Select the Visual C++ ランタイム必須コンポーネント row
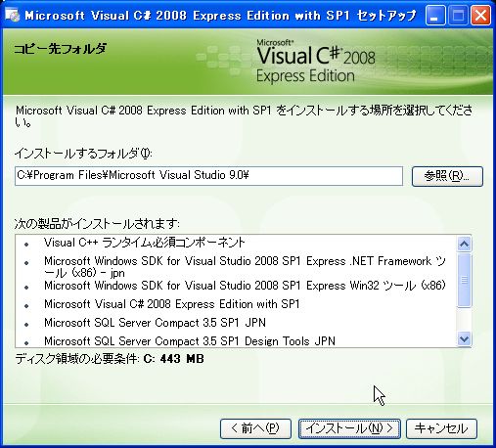The height and width of the screenshot is (448, 496). (x=145, y=243)
